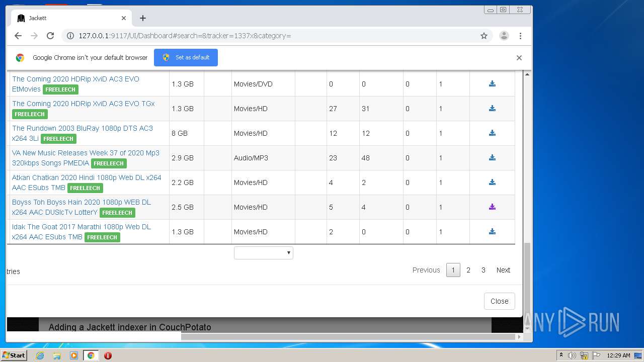Screen dimensions: 644x362
Task: Open category filter dropdown below table
Action: pos(264,253)
